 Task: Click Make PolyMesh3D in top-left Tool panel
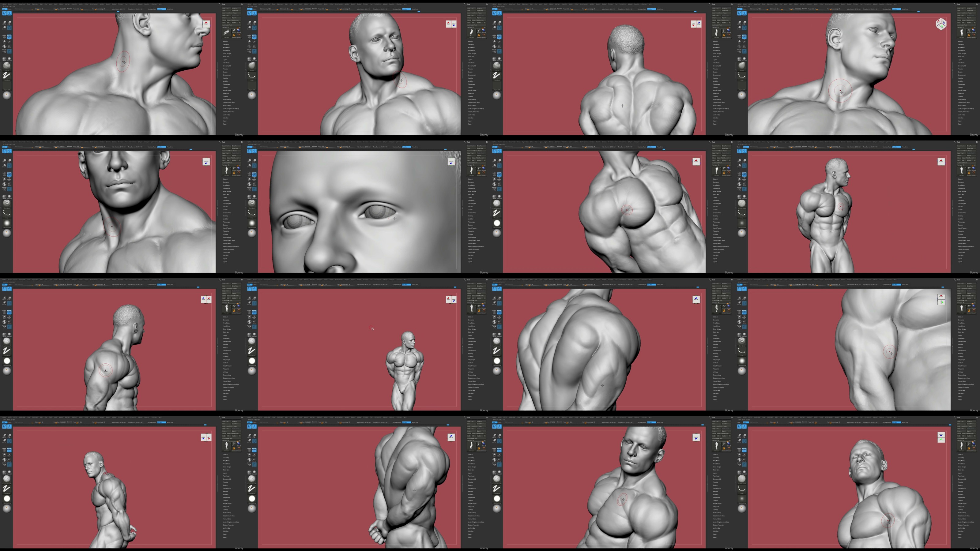[234, 20]
